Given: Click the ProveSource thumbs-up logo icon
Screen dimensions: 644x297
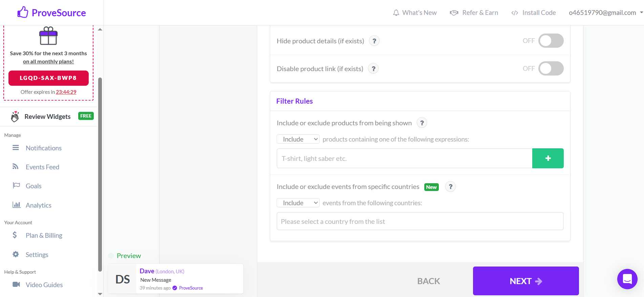Looking at the screenshot, I should [x=23, y=13].
